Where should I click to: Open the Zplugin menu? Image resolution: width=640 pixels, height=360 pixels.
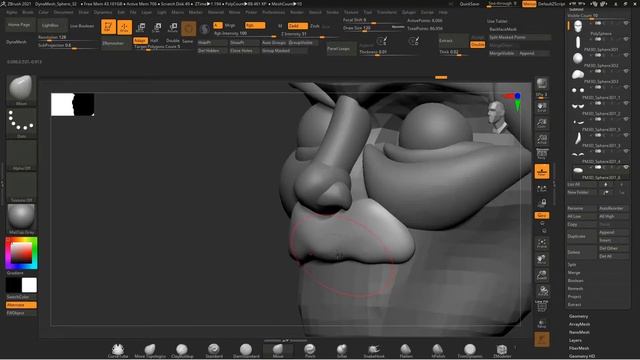(409, 12)
